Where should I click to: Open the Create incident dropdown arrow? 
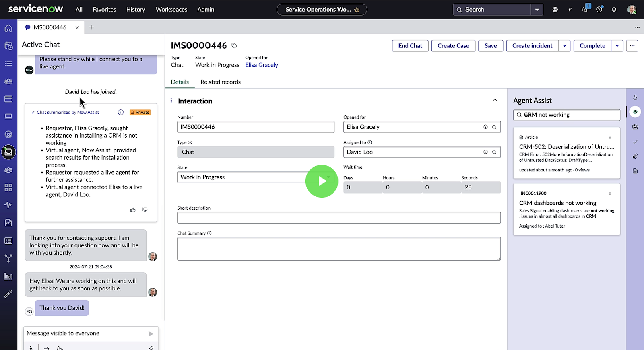pyautogui.click(x=564, y=46)
